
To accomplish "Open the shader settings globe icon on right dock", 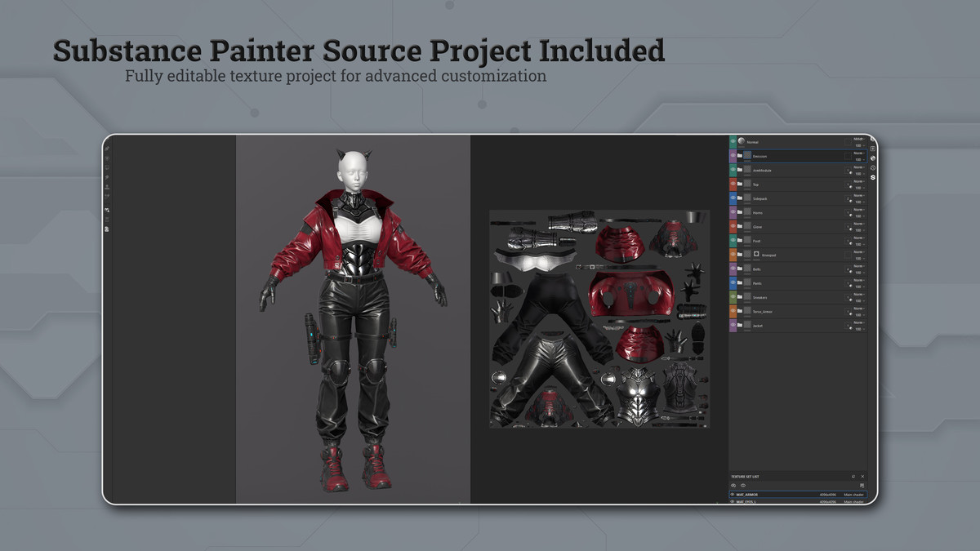I will (x=873, y=158).
